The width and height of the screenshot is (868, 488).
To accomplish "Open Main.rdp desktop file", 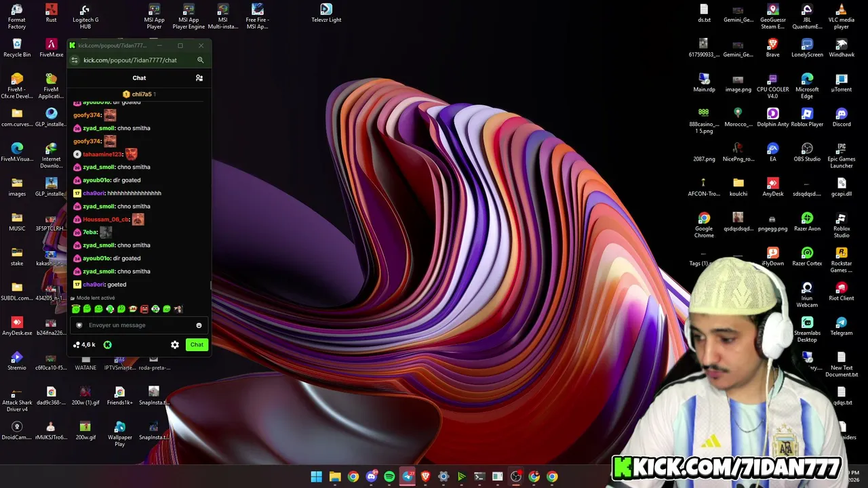I will click(x=704, y=82).
